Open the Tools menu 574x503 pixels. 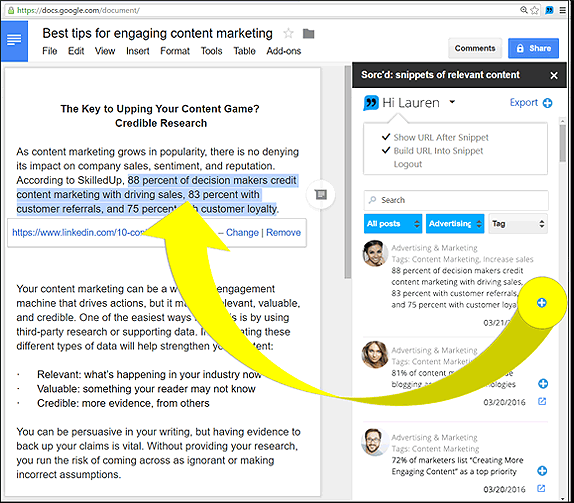pos(212,51)
